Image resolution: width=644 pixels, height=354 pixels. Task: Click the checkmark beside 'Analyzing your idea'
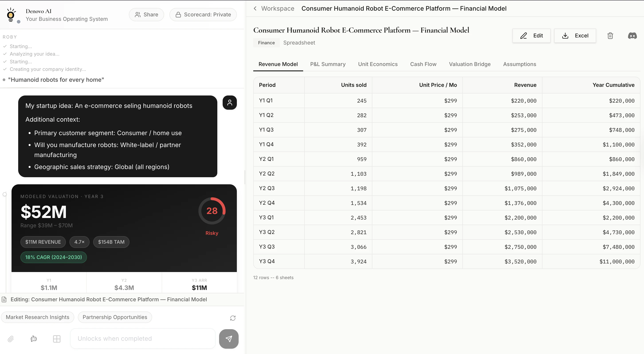(4, 54)
